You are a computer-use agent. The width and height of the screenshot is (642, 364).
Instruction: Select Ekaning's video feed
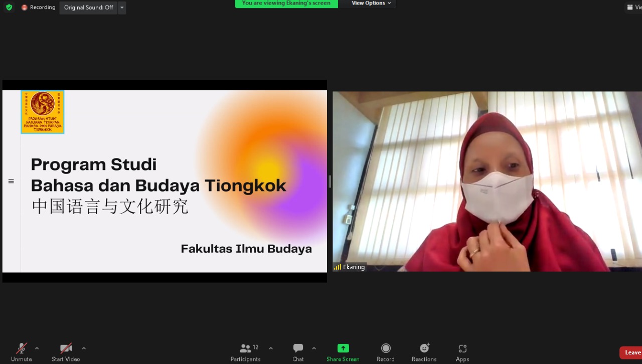[487, 180]
